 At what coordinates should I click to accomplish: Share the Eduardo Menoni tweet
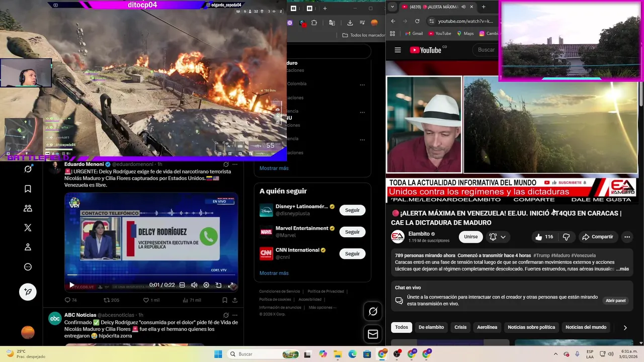[235, 300]
